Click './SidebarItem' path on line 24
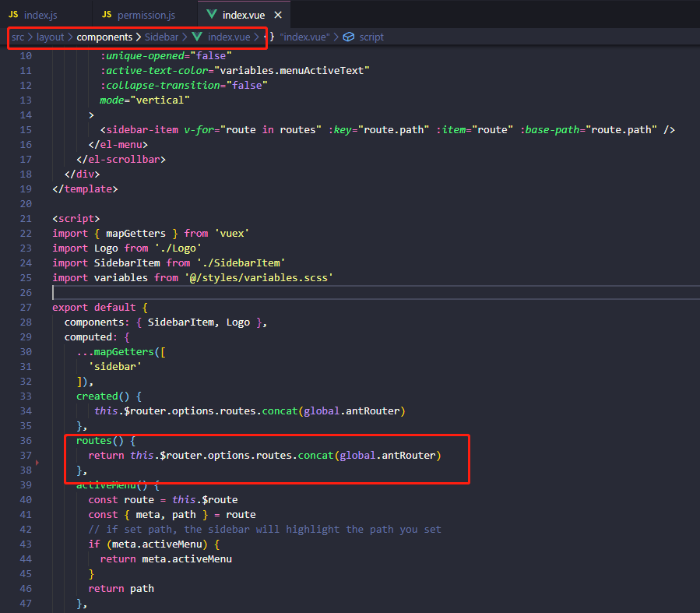Screen dimensions: 700x613 tap(241, 263)
